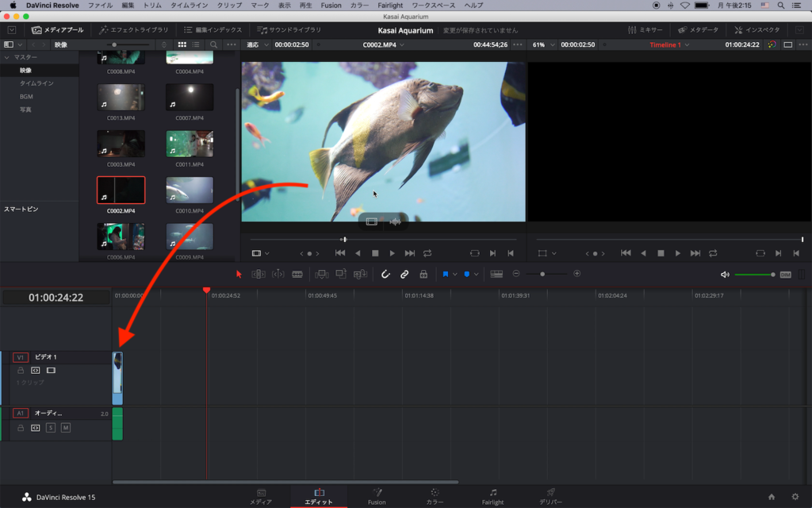Screen dimensions: 812x508
Task: Click the blue flag icon
Action: 446,274
